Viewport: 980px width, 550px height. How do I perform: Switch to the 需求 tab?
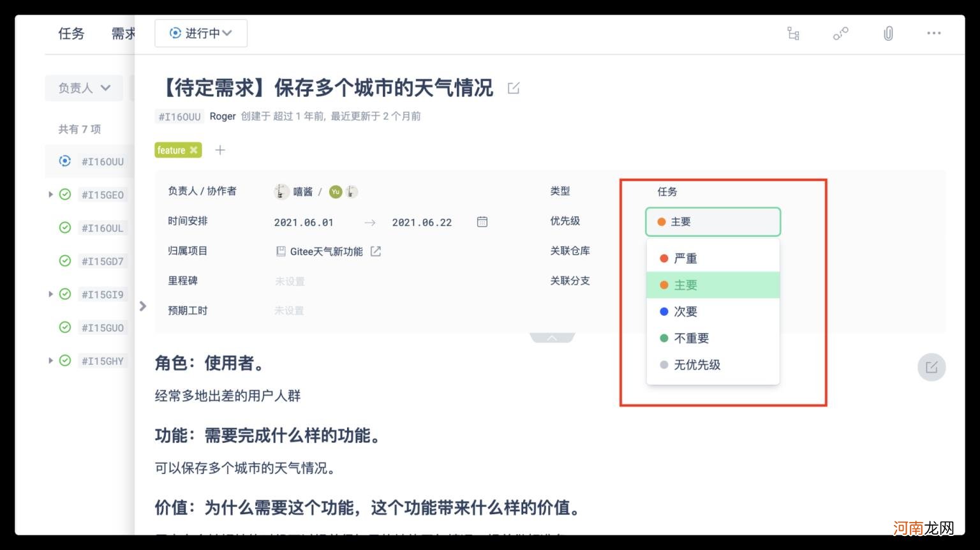[123, 33]
